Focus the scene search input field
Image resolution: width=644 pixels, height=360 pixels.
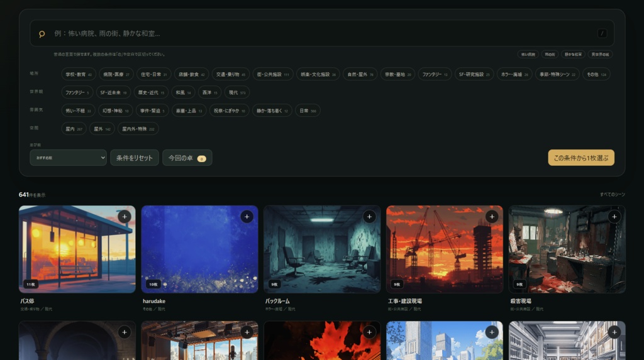pos(322,33)
